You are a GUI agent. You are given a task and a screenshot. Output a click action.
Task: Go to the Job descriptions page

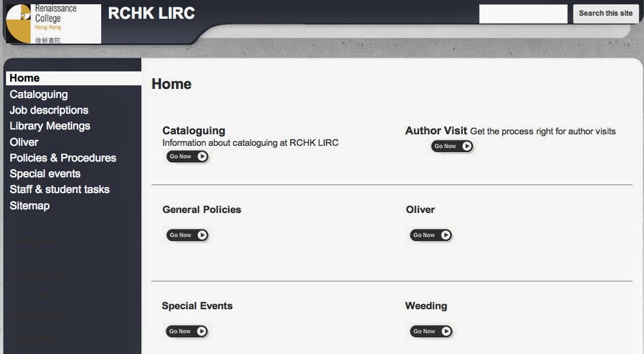pyautogui.click(x=49, y=110)
